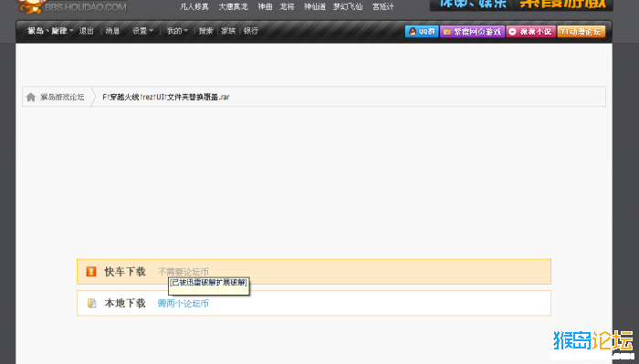This screenshot has height=364, width=639.
Task: Open the 71动漫论坛 orange button
Action: (581, 31)
